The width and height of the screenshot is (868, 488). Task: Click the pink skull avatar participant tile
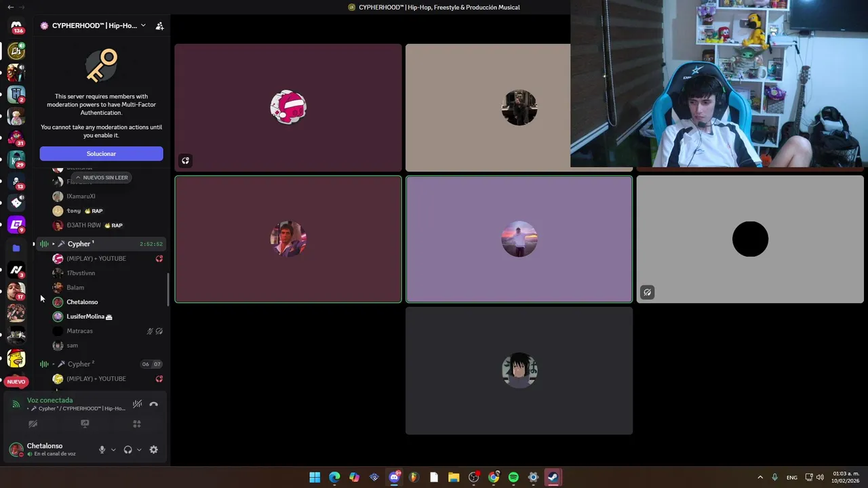tap(288, 108)
